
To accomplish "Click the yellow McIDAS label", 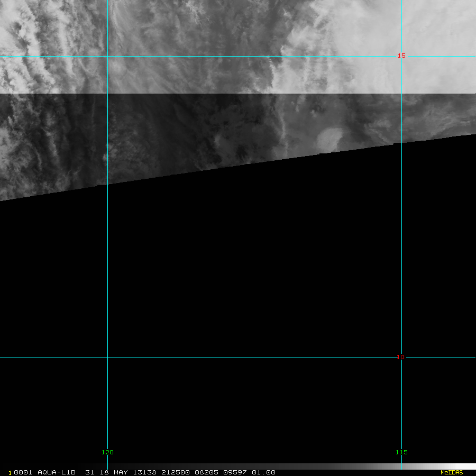I will pyautogui.click(x=452, y=472).
